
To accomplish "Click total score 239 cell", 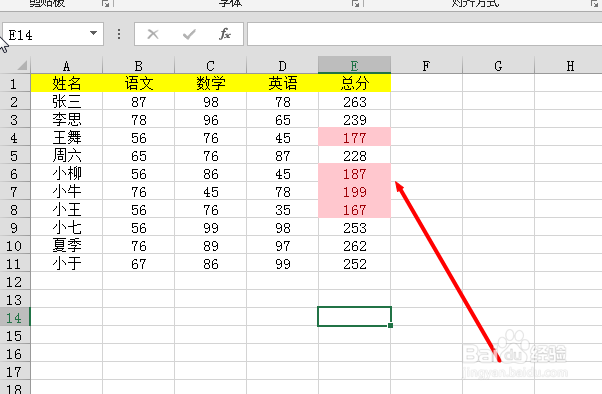I will pyautogui.click(x=354, y=119).
